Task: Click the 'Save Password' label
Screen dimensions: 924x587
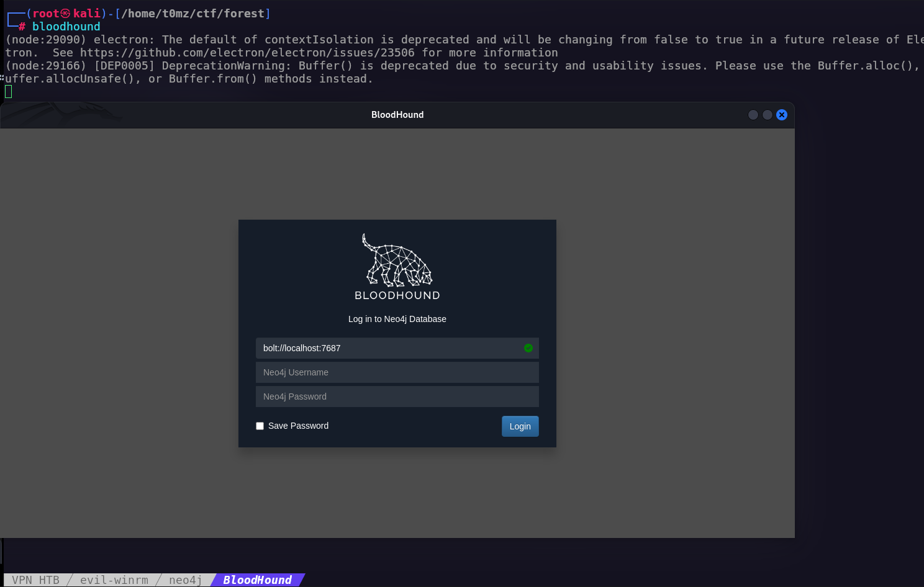Action: pyautogui.click(x=298, y=426)
